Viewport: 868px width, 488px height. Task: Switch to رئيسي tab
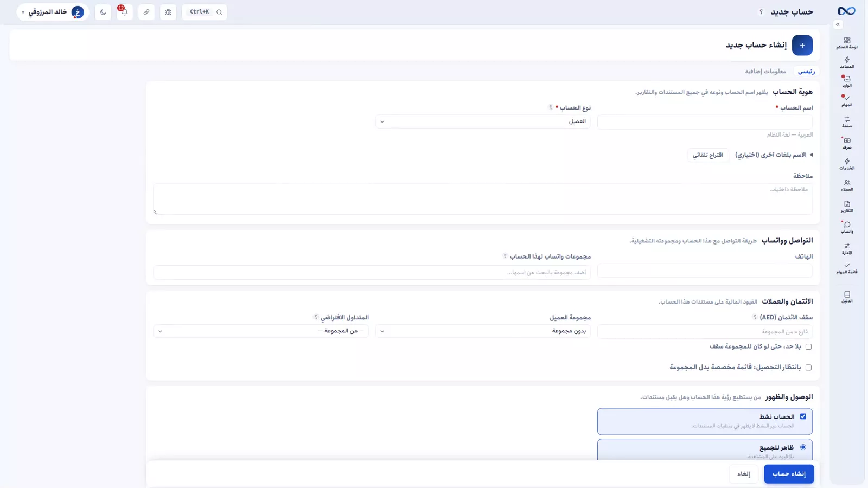pyautogui.click(x=806, y=72)
